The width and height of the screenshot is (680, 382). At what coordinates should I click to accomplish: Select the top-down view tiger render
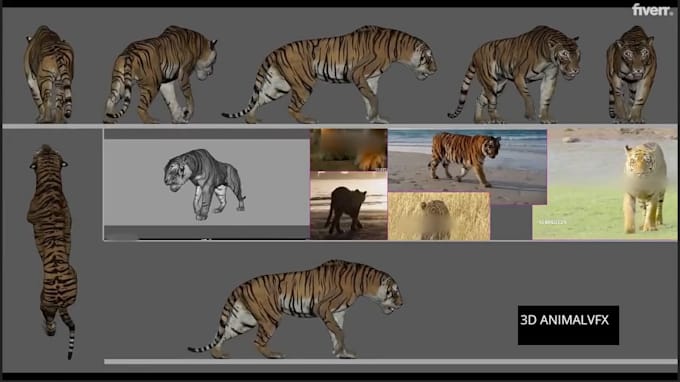pyautogui.click(x=52, y=251)
